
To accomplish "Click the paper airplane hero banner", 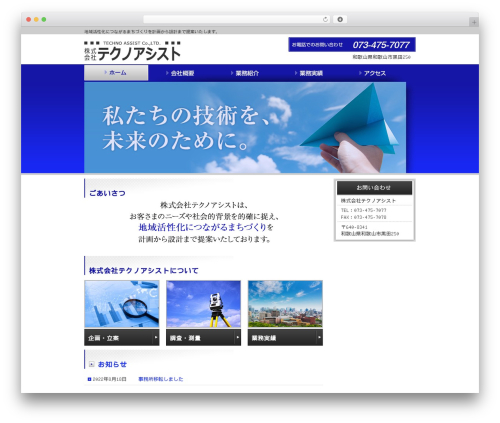I will pos(245,127).
